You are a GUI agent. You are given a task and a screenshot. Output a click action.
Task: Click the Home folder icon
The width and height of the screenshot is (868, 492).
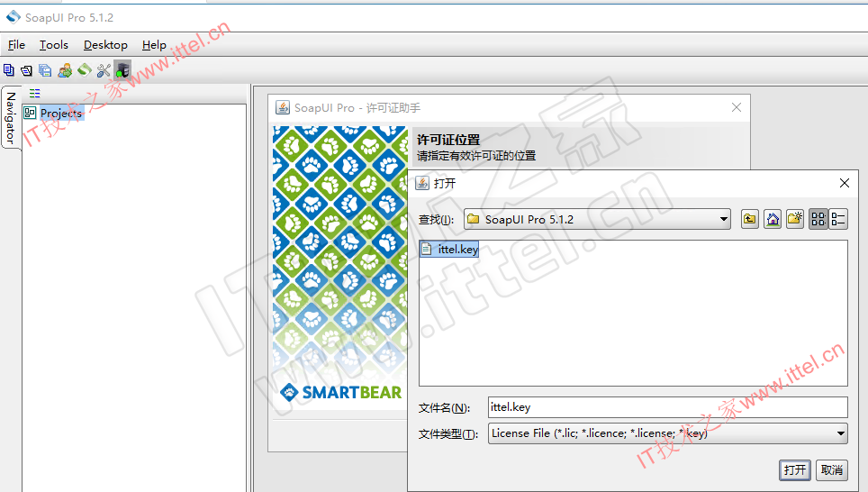[773, 219]
